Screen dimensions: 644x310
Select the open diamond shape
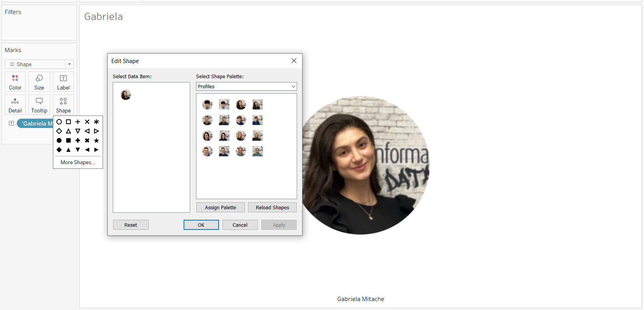59,131
